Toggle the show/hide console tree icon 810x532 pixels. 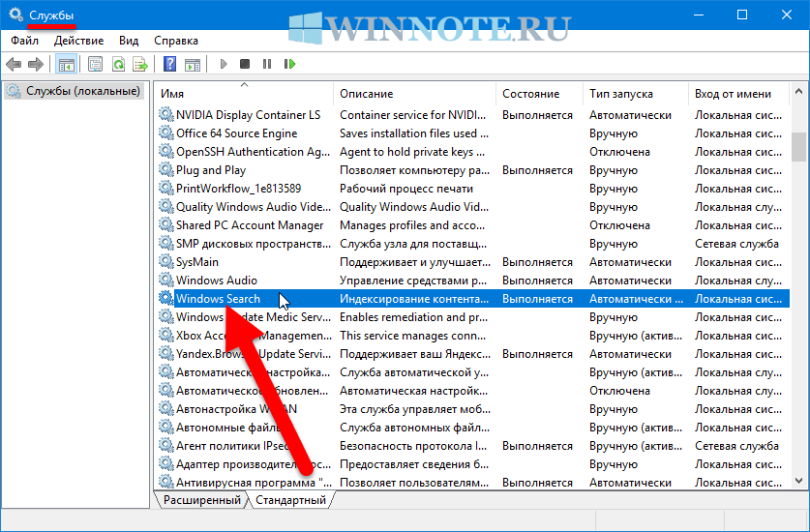(x=67, y=65)
